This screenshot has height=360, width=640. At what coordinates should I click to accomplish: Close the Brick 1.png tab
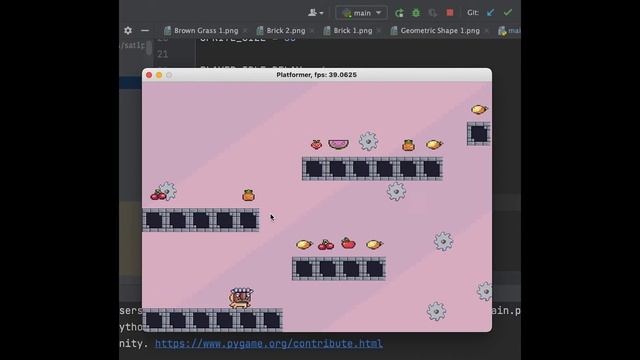pyautogui.click(x=379, y=31)
